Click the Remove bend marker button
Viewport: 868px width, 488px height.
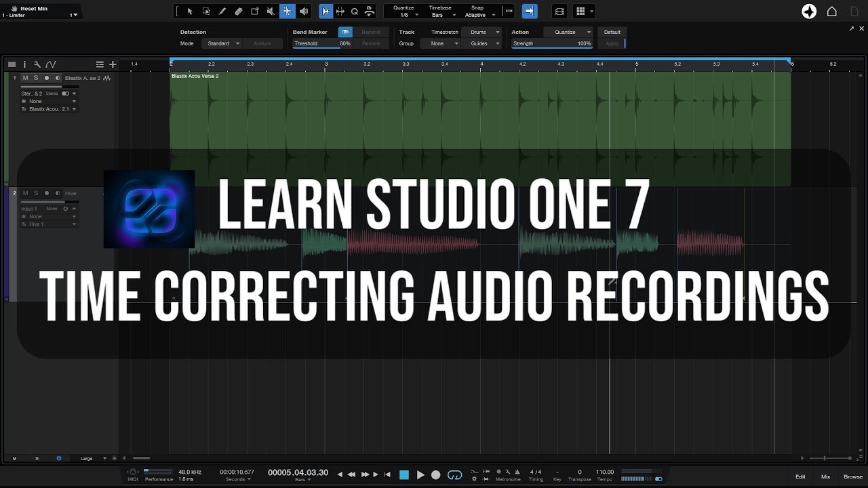click(x=371, y=32)
